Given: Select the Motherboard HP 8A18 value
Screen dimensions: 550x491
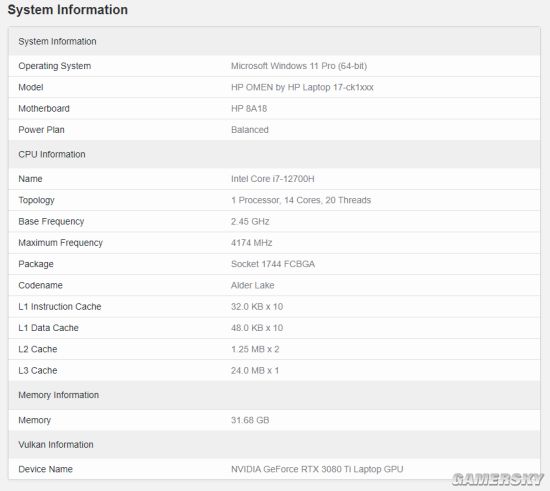Looking at the screenshot, I should coord(249,109).
